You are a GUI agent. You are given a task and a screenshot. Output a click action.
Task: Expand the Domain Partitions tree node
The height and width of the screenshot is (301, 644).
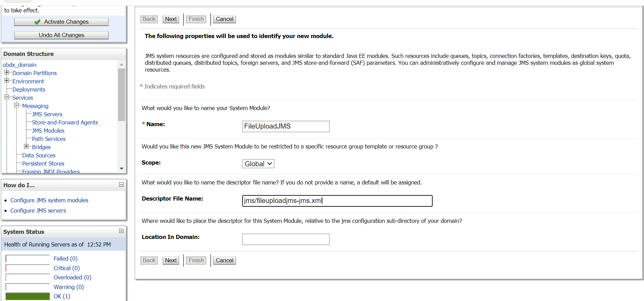[x=7, y=72]
